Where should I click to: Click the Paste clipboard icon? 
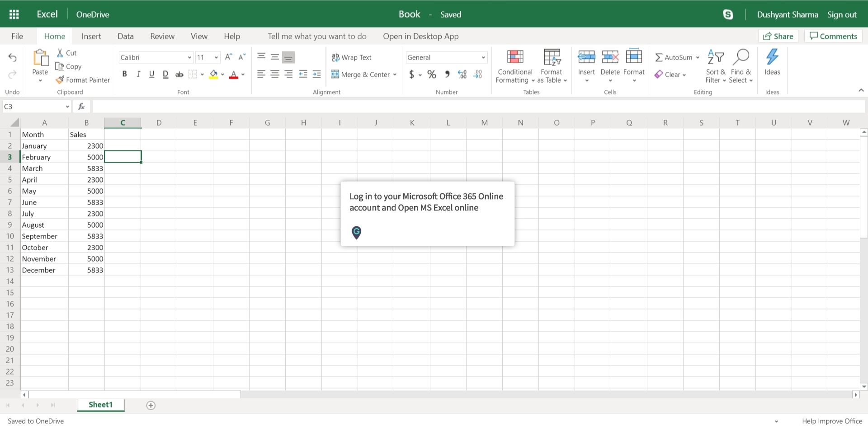(40, 58)
